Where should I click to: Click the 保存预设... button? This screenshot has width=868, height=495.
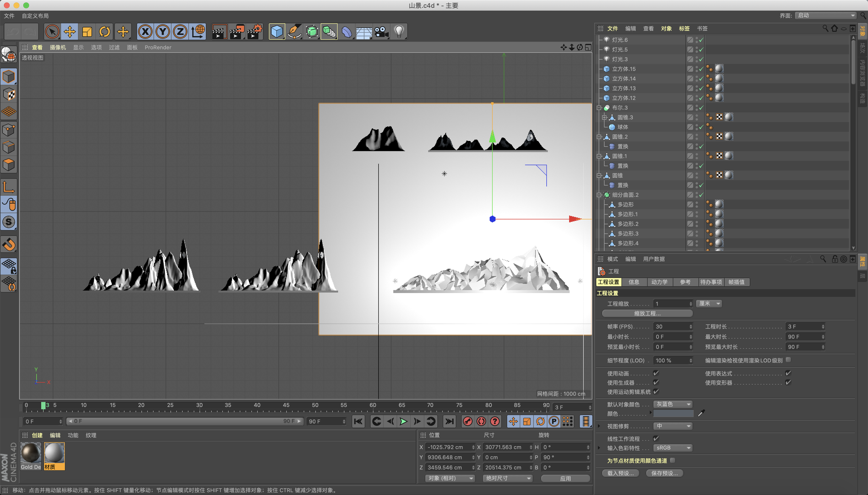pyautogui.click(x=665, y=473)
